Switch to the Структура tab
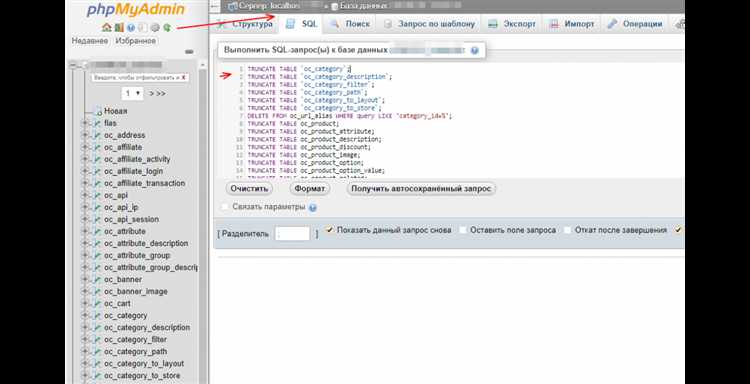 [x=245, y=24]
